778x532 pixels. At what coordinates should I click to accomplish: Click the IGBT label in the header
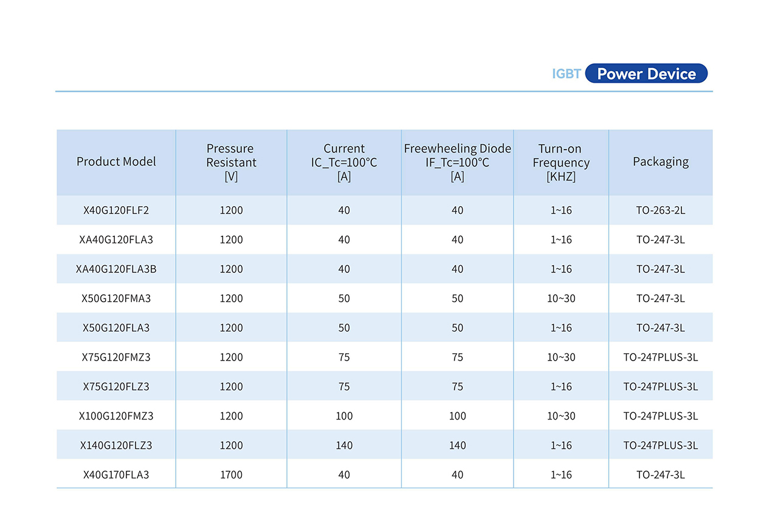coord(566,74)
